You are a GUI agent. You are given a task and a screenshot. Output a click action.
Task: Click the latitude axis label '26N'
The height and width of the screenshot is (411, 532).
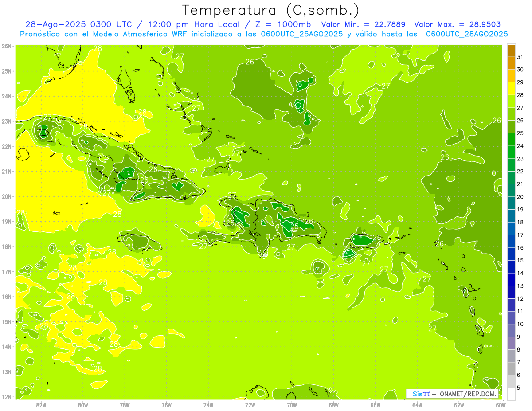coord(7,46)
